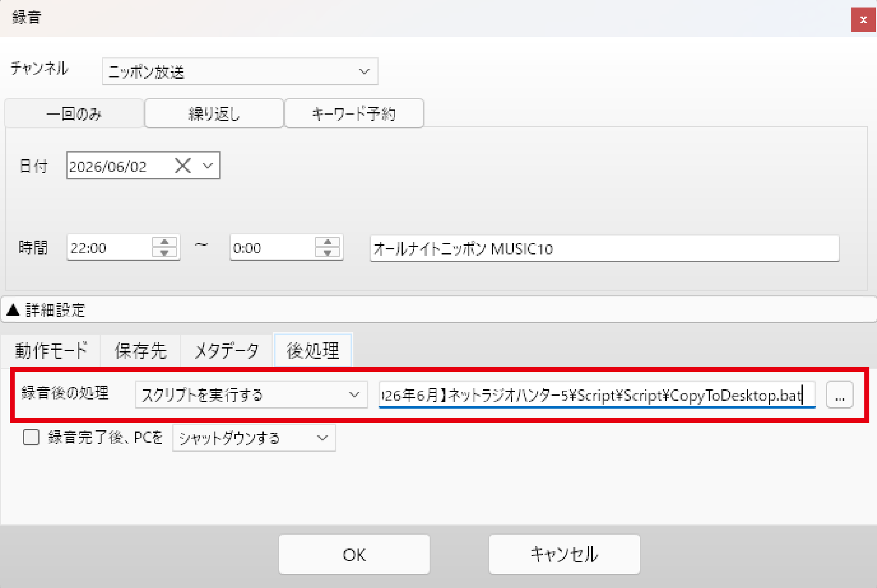Decrease end time with down arrow

click(x=328, y=253)
